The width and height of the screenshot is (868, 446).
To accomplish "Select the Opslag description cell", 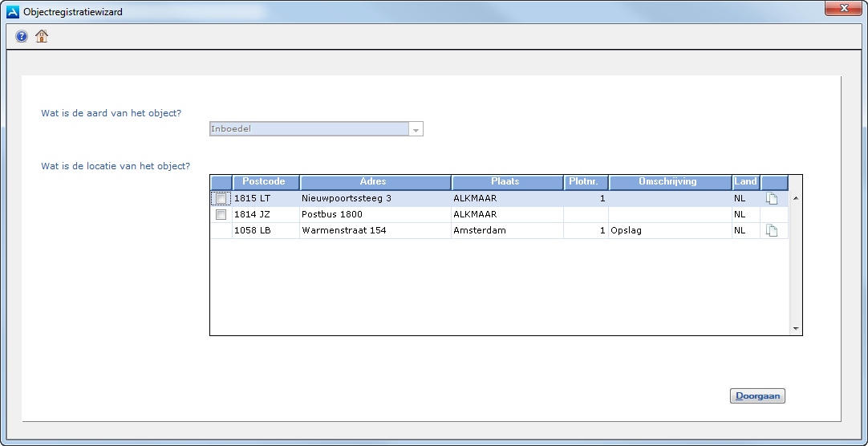I will (x=669, y=231).
